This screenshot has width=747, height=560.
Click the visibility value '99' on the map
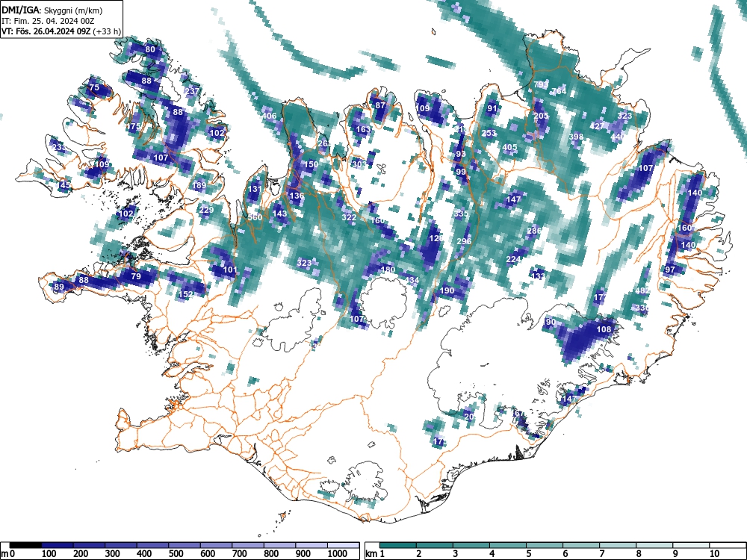(x=461, y=172)
